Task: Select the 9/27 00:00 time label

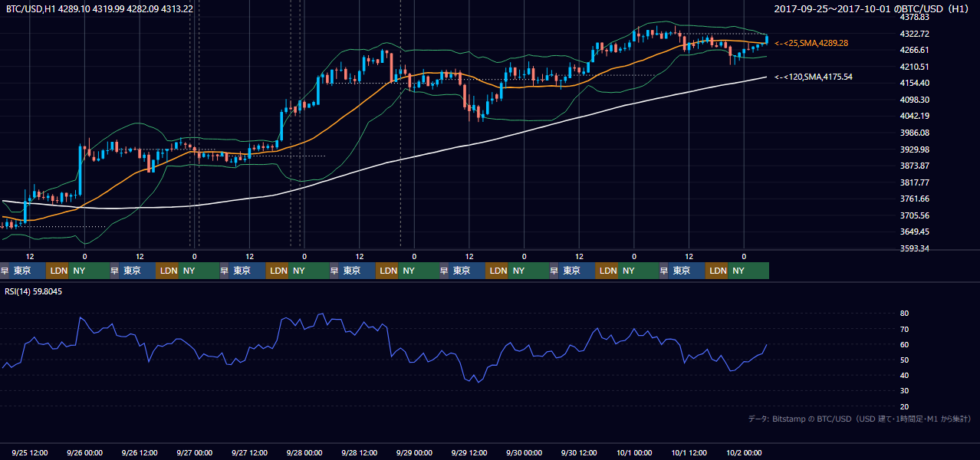Action: (x=195, y=452)
